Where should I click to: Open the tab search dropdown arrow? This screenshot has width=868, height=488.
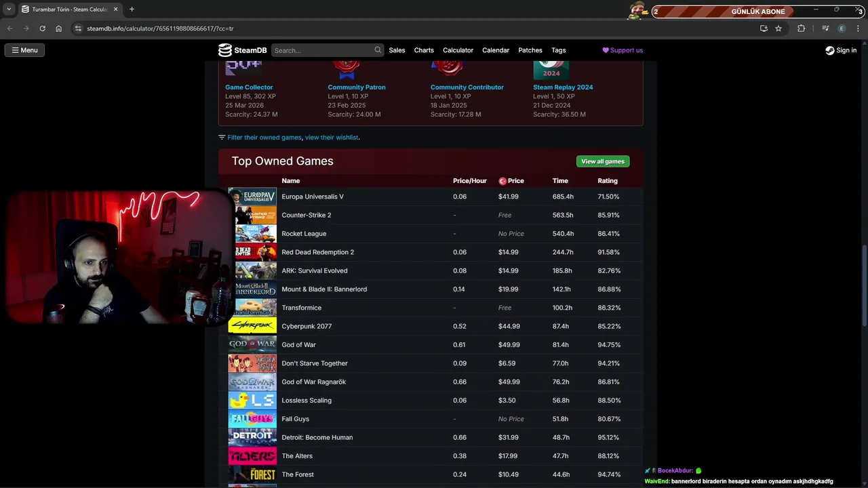tap(9, 9)
